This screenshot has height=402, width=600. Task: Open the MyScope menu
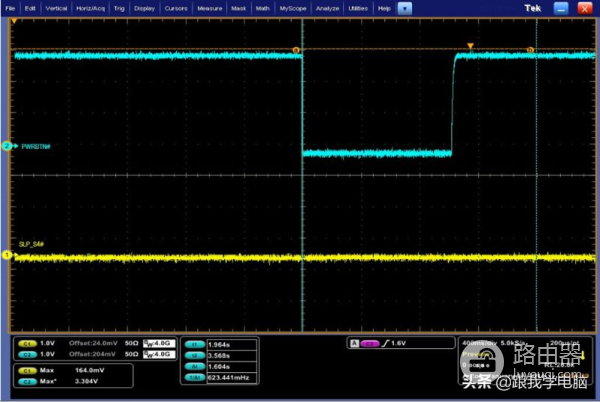tap(294, 7)
